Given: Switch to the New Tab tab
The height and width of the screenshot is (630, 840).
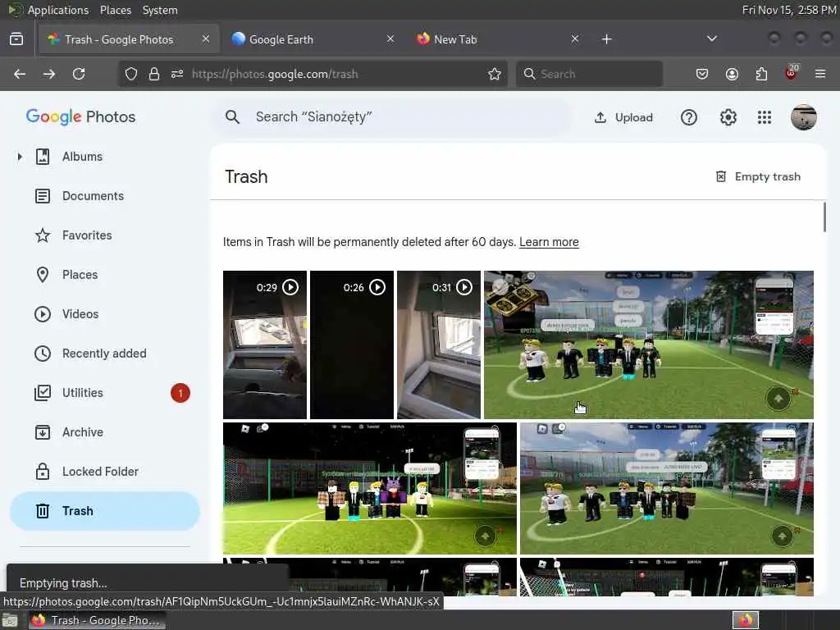Looking at the screenshot, I should point(498,39).
